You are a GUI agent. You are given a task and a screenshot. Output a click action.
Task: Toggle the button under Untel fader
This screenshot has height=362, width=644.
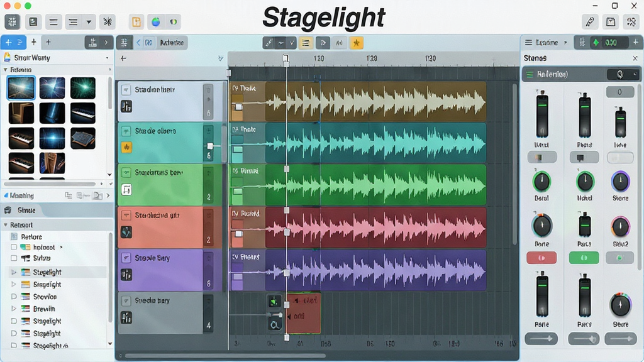tap(541, 157)
